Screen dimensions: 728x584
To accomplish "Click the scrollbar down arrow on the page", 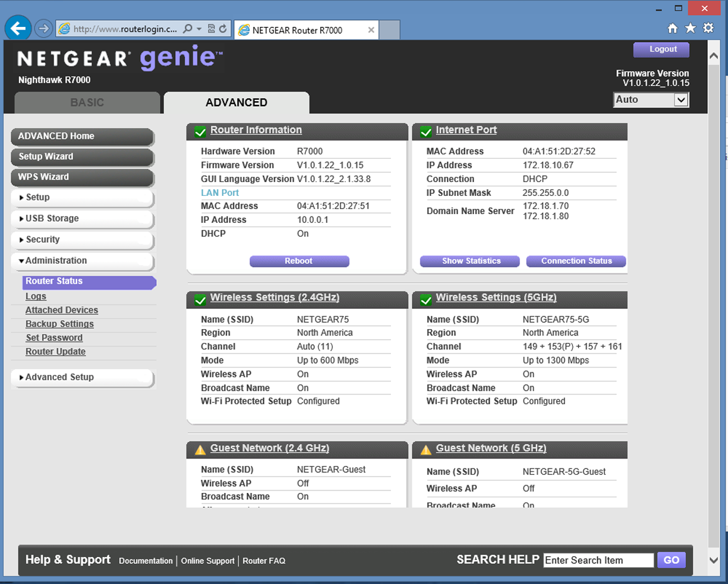I will (714, 560).
